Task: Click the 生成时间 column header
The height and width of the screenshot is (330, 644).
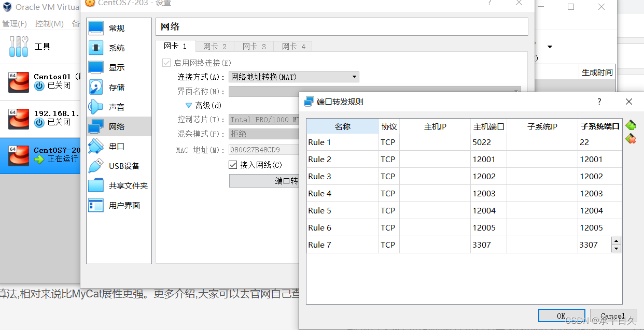Action: (x=597, y=72)
